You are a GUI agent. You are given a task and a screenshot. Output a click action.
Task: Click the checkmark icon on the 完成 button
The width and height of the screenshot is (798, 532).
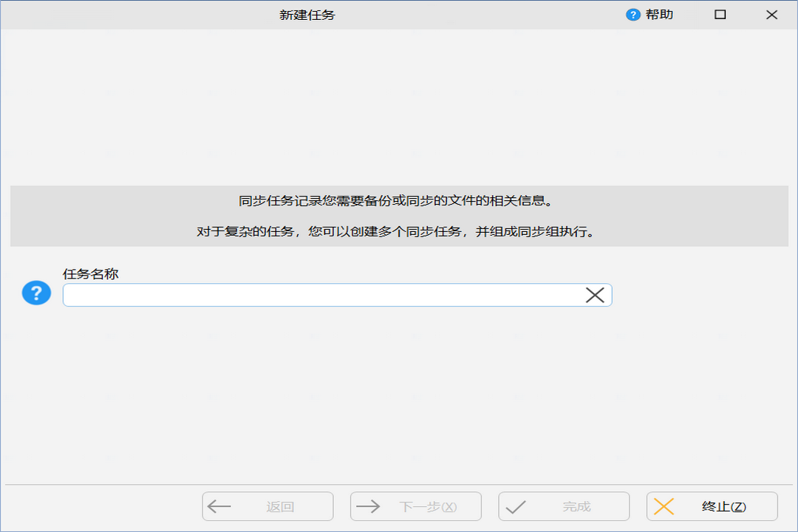click(515, 506)
